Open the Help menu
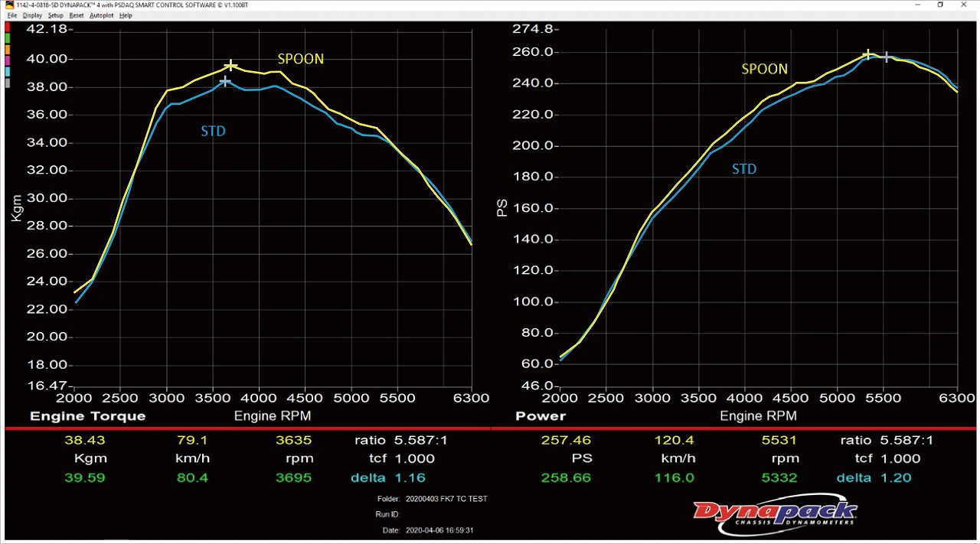 [126, 15]
